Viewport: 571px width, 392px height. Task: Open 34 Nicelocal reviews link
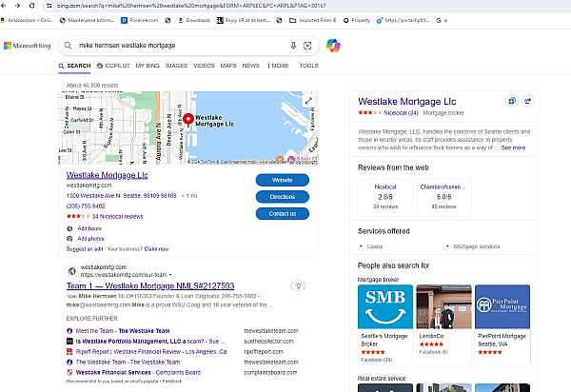coord(118,217)
